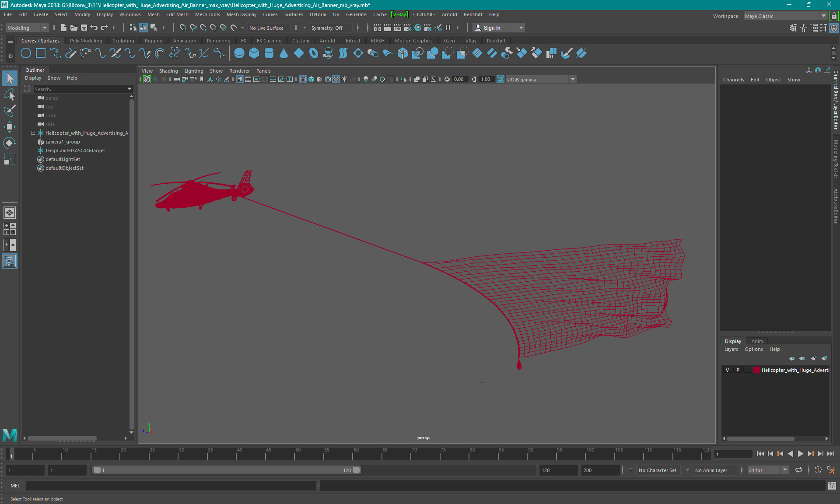Switch to the Anim layer tab
Image resolution: width=840 pixels, height=504 pixels.
(x=757, y=341)
